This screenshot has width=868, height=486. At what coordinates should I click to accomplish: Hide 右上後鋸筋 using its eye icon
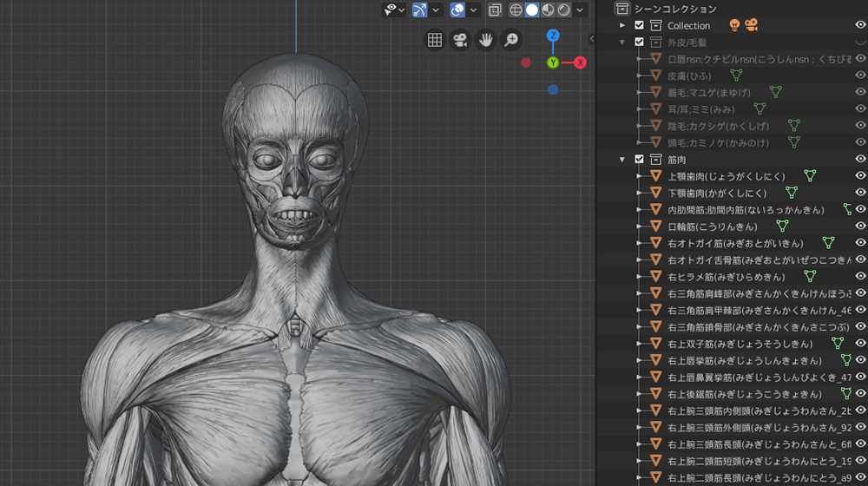pyautogui.click(x=860, y=393)
